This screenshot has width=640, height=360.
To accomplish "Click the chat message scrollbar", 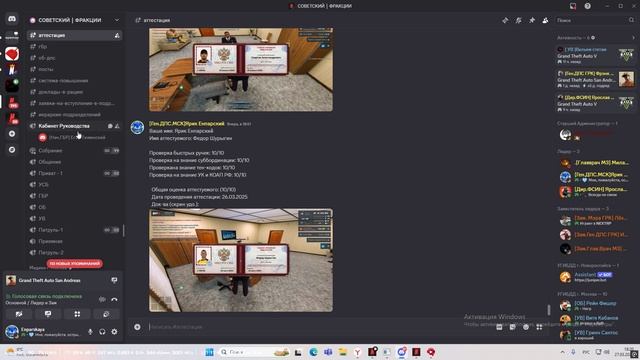I will coord(549,310).
